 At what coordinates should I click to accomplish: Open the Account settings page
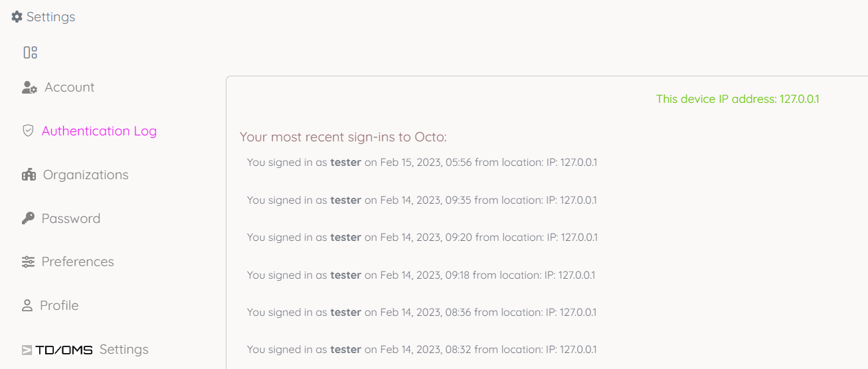point(69,88)
